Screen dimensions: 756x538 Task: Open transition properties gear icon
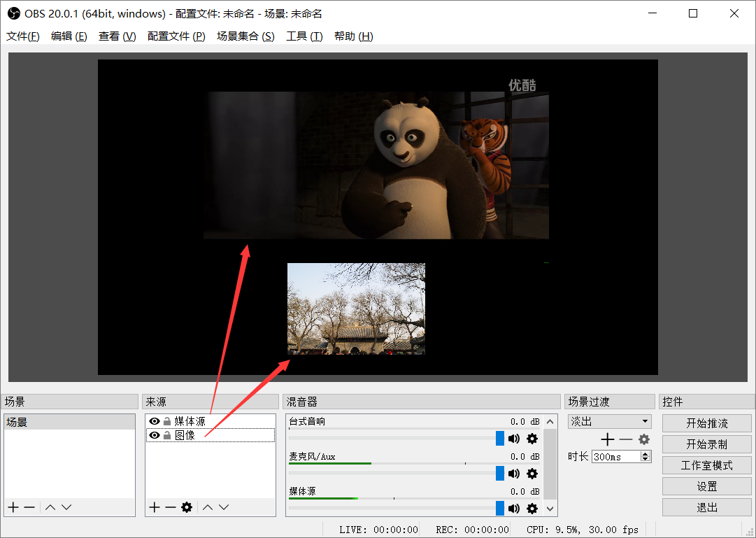pos(644,439)
